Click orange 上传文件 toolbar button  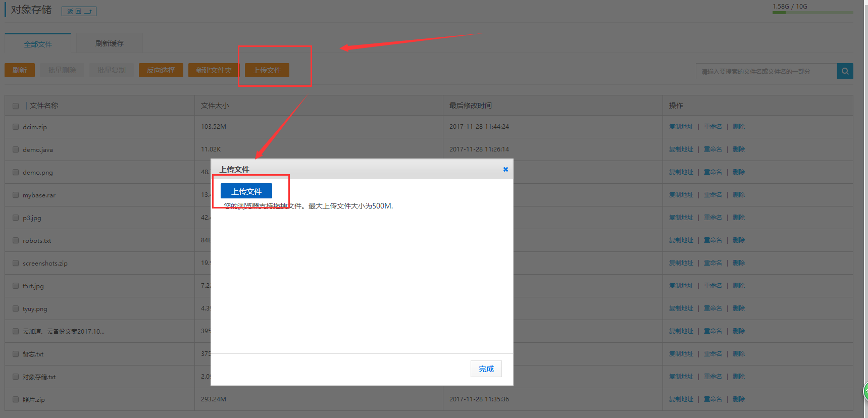(267, 70)
